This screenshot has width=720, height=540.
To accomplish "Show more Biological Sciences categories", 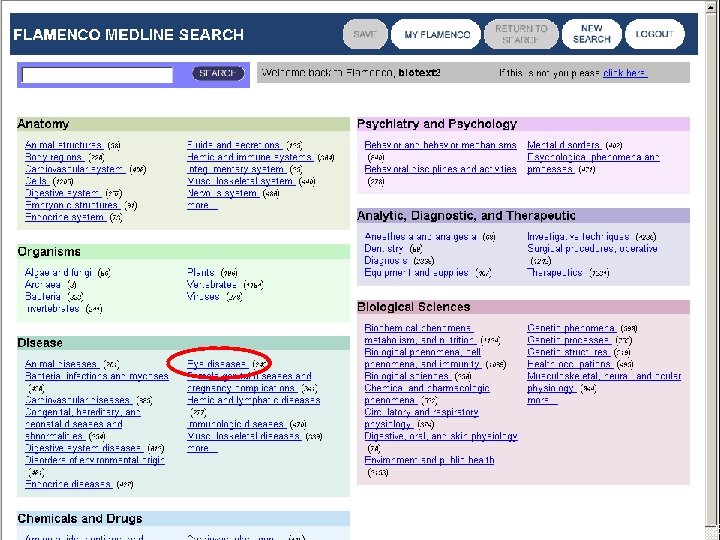I will point(542,400).
